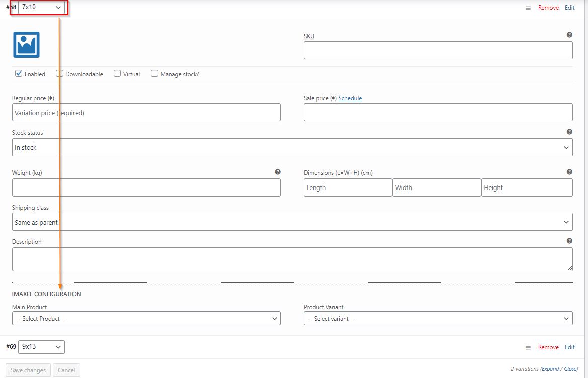Focus the Weight (kg) input field
The image size is (588, 378).
pyautogui.click(x=146, y=187)
